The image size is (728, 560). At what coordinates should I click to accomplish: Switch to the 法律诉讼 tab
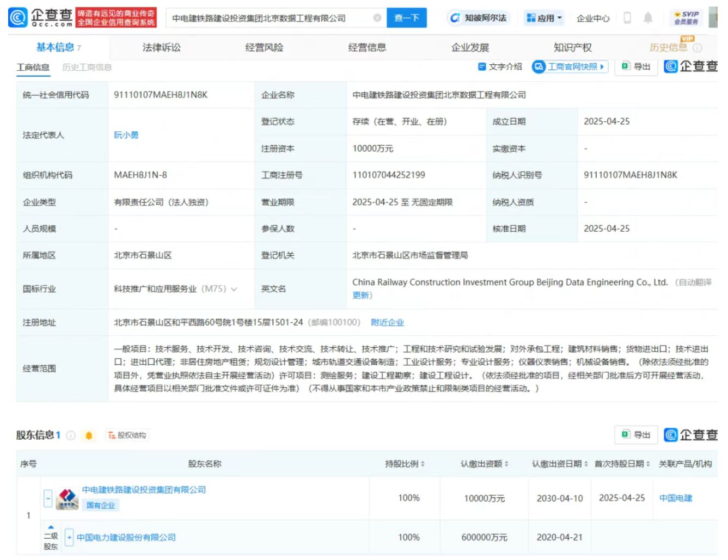pyautogui.click(x=161, y=47)
